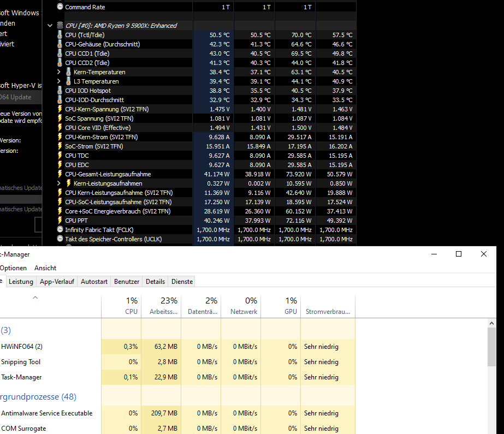Switch to the App-Verlauf tab
Viewport: 504px width, 434px height.
coord(57,282)
